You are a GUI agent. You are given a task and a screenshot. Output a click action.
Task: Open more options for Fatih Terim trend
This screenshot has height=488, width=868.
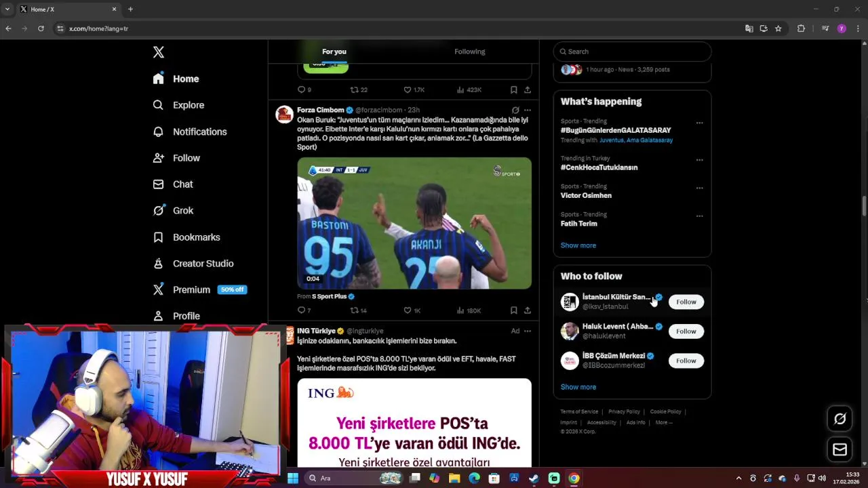[699, 216]
